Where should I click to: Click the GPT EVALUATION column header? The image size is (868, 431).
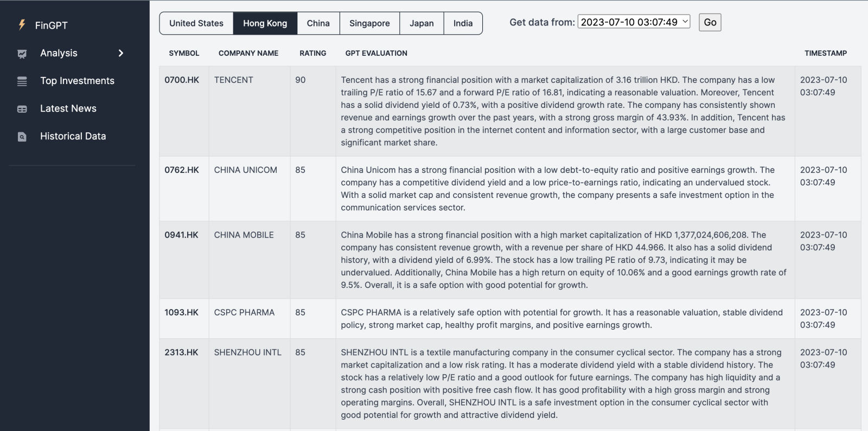click(x=376, y=53)
